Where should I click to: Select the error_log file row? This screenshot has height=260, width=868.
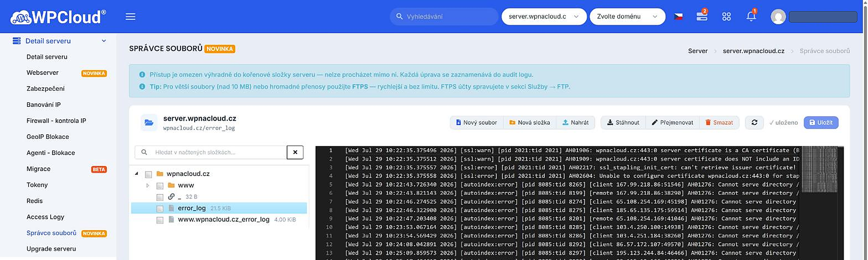tap(219, 208)
